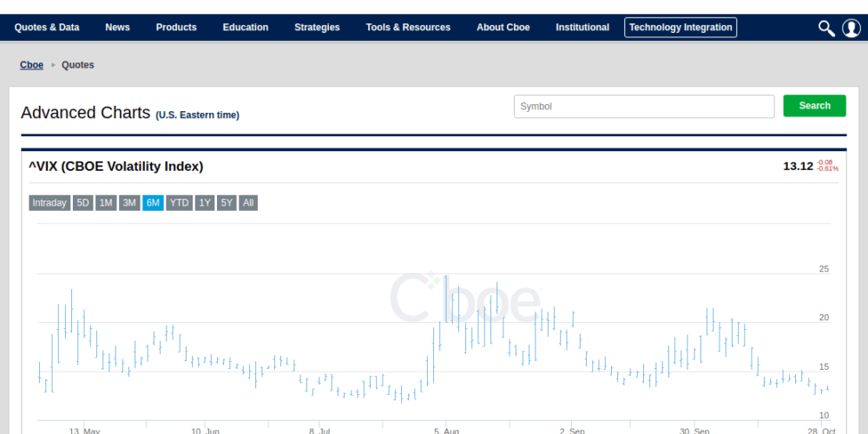This screenshot has height=434, width=868.
Task: Expand the Education navigation menu
Action: pyautogui.click(x=246, y=28)
